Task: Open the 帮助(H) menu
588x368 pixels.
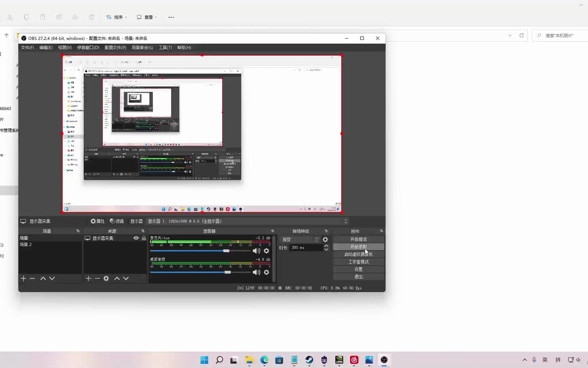Action: [x=184, y=48]
